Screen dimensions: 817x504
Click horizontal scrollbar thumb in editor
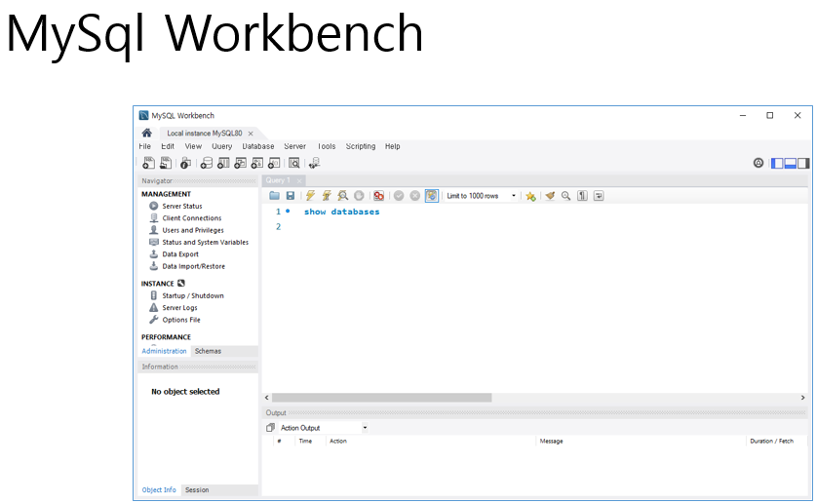(x=381, y=398)
